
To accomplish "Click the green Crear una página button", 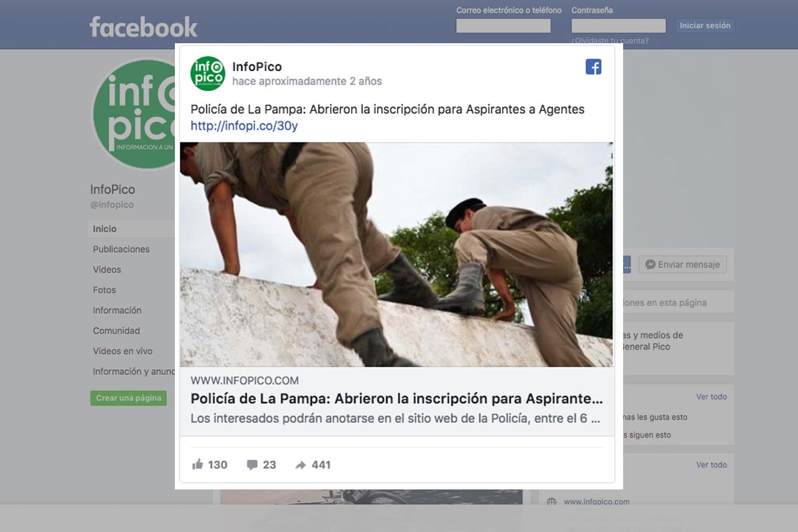I will [128, 398].
